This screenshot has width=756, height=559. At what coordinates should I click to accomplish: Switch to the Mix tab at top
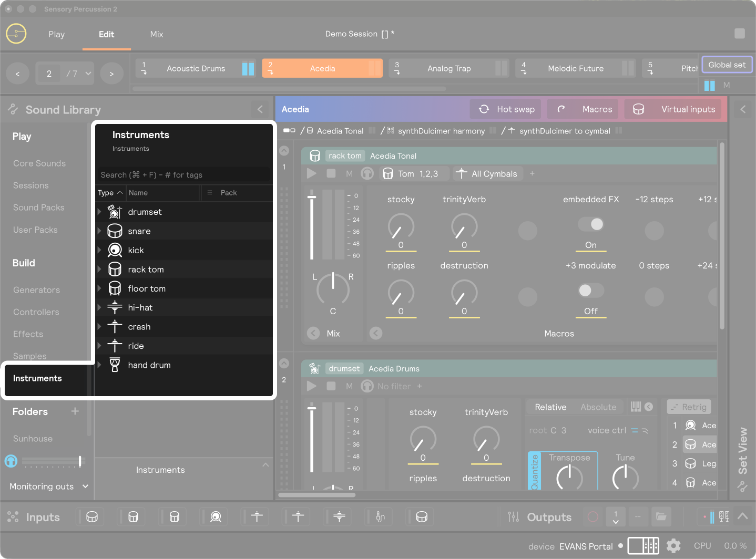pos(157,34)
